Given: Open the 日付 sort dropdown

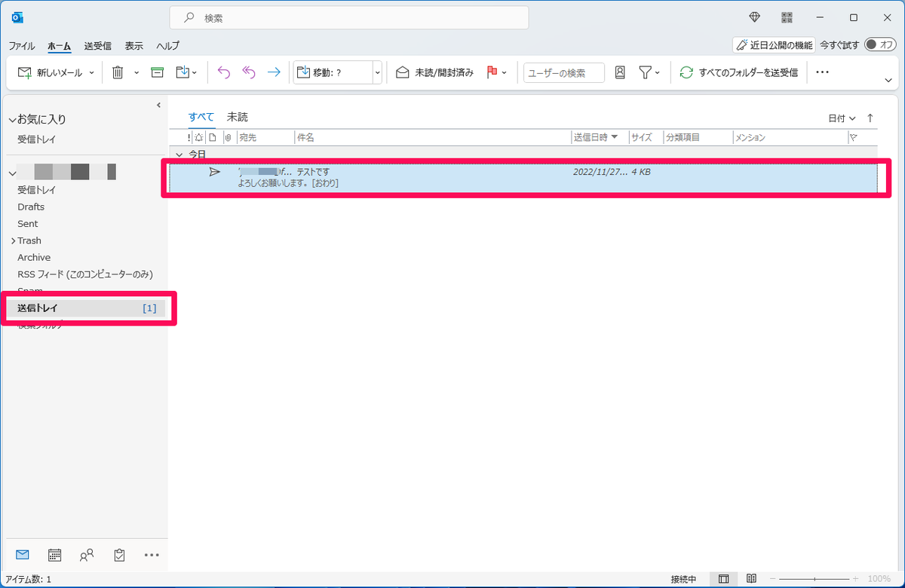Looking at the screenshot, I should (842, 118).
